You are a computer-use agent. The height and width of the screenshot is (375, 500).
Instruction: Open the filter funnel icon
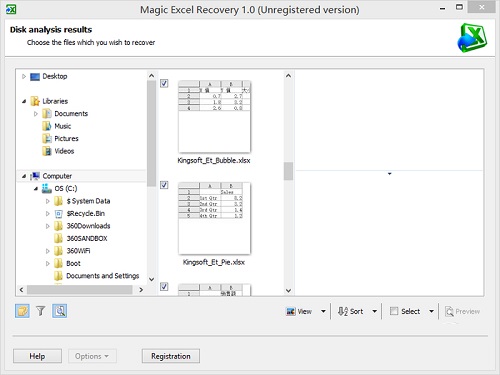point(41,311)
